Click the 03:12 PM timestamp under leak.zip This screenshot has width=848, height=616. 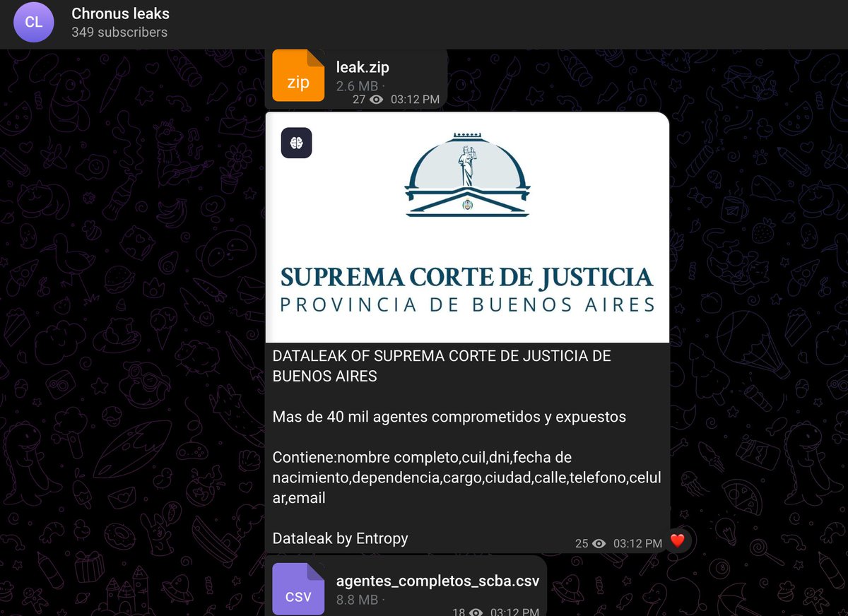pos(415,100)
